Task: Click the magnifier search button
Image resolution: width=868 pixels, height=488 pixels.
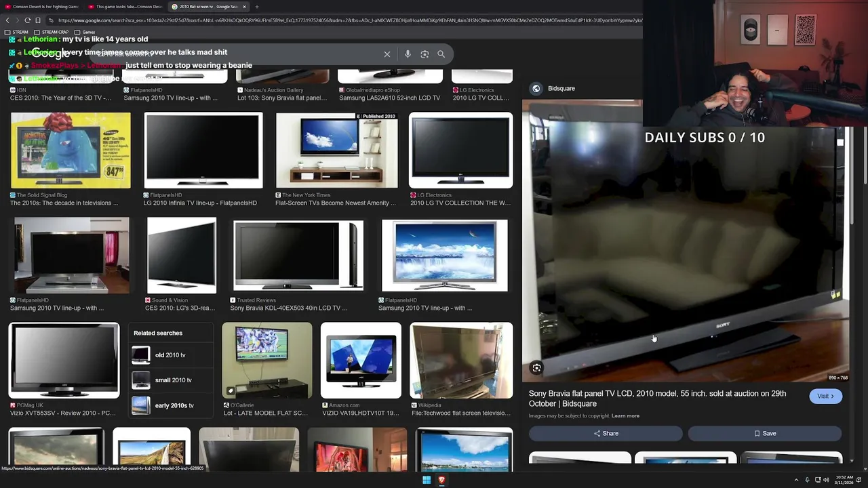Action: coord(441,54)
